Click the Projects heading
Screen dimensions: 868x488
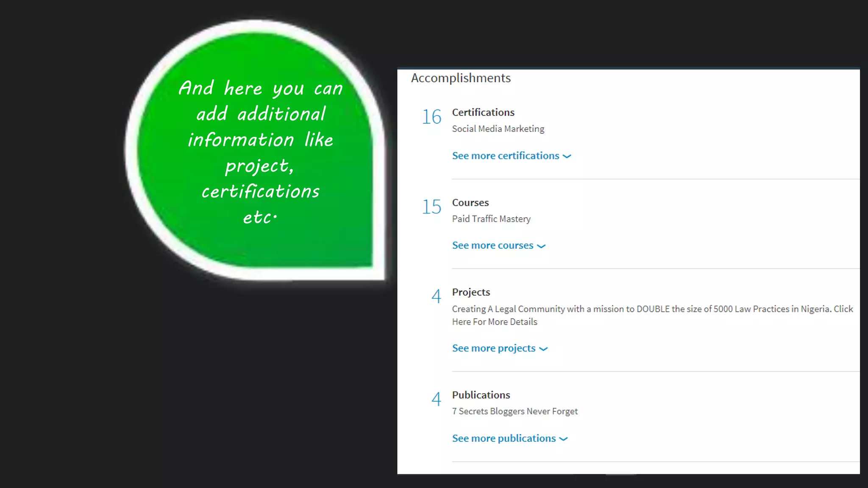tap(471, 292)
